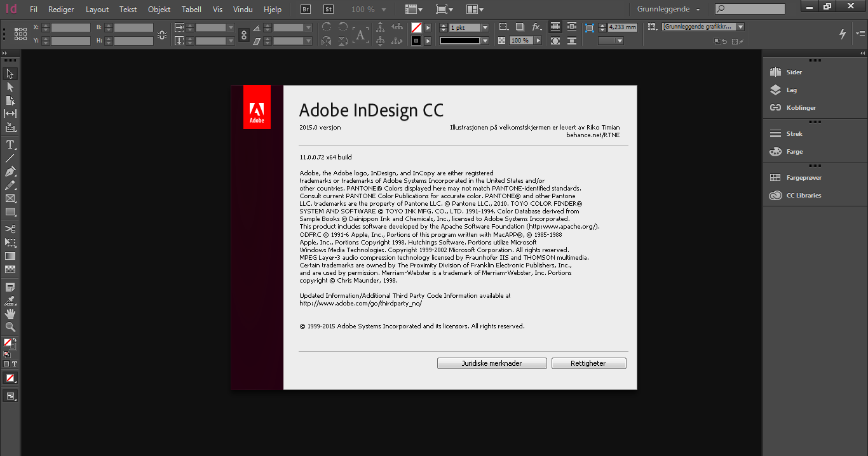Toggle formatting affects text (T) button
The width and height of the screenshot is (868, 456).
(x=14, y=364)
